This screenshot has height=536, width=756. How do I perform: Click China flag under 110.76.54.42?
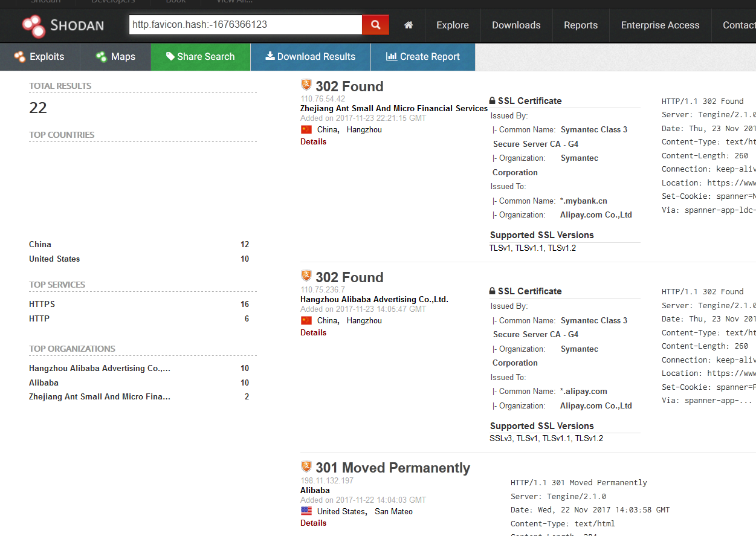pos(306,130)
